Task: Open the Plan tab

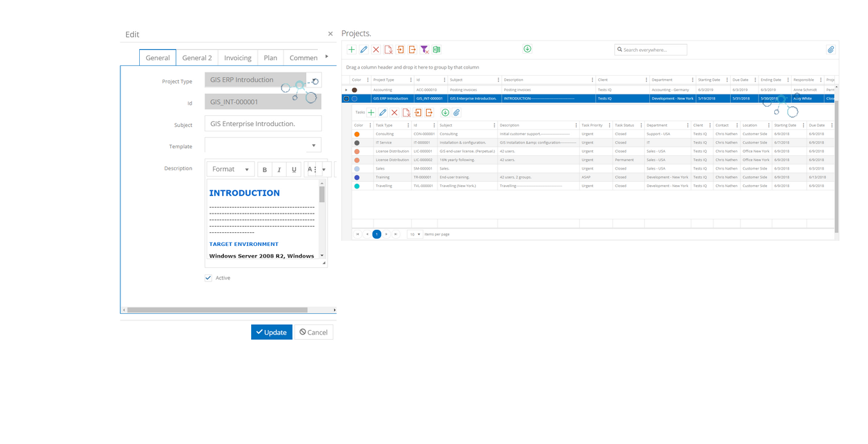Action: (271, 58)
